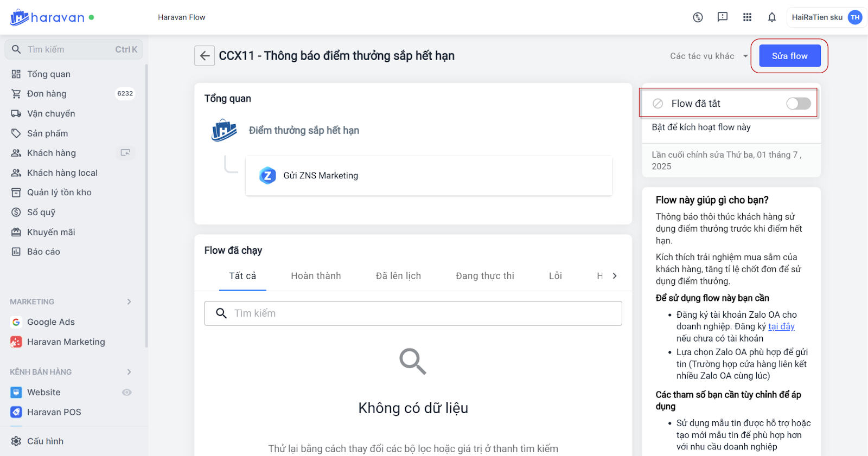Click the sidebar vertical scrollbar

146,206
